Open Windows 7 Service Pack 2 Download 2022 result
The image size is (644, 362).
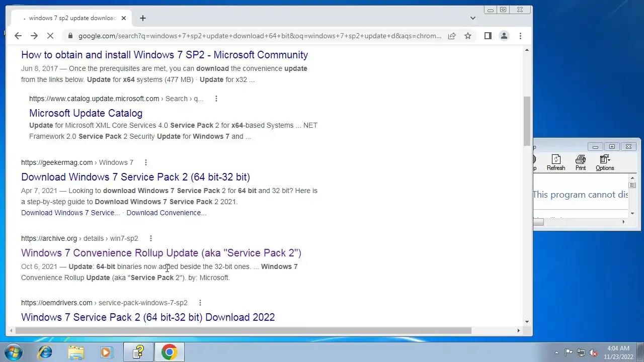click(148, 317)
